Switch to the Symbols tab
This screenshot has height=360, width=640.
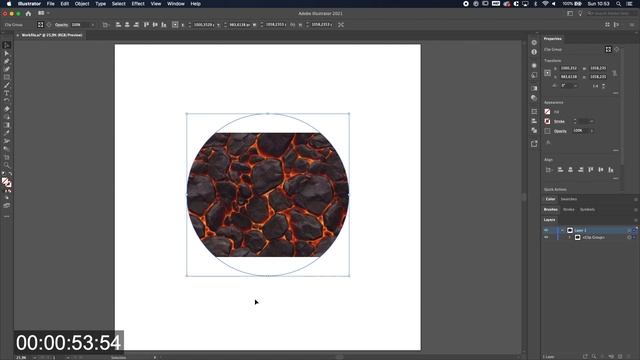click(x=587, y=209)
